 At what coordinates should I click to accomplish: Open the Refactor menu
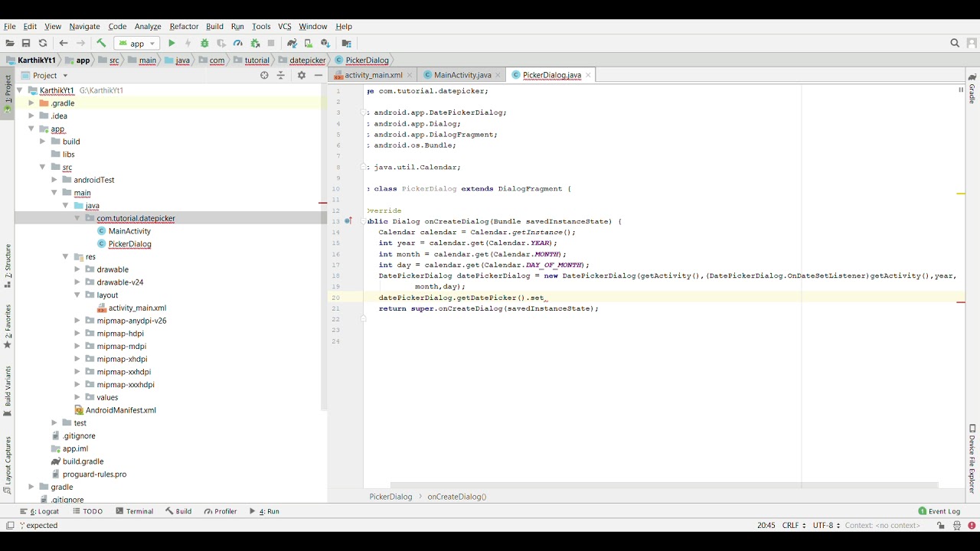pyautogui.click(x=184, y=26)
